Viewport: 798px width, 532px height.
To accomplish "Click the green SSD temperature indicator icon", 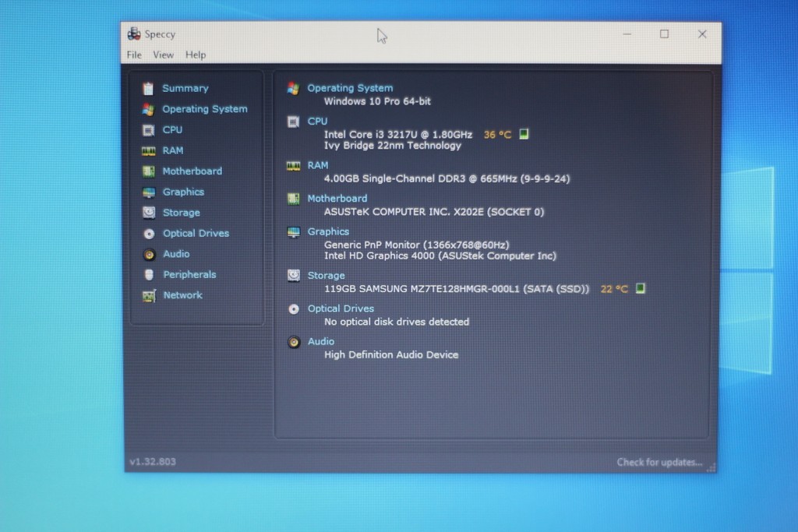I will [641, 289].
